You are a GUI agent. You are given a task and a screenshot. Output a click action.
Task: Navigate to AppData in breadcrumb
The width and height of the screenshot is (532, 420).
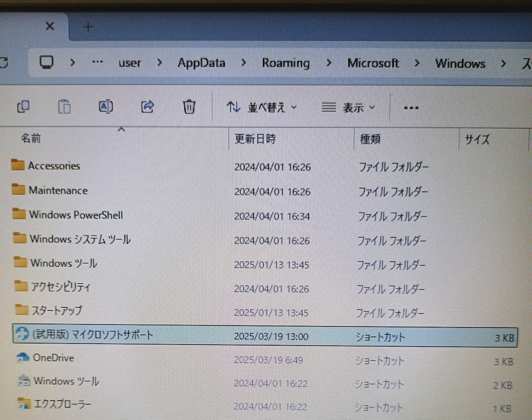(201, 63)
